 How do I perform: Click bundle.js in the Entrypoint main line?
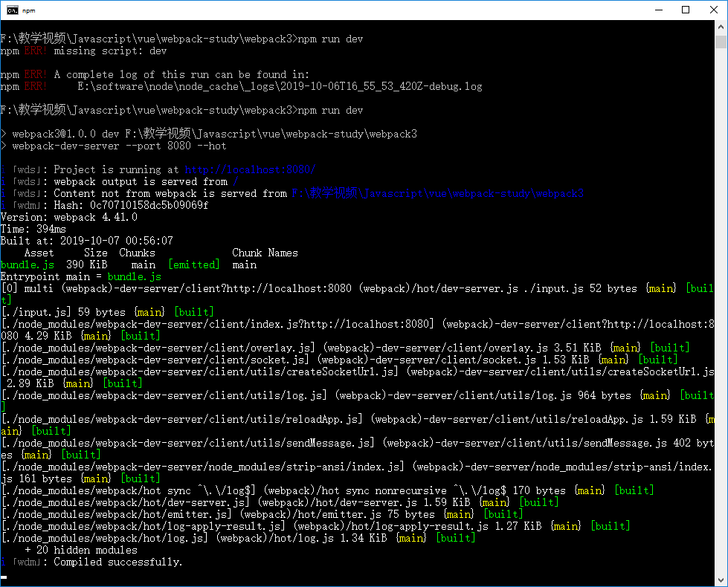134,276
